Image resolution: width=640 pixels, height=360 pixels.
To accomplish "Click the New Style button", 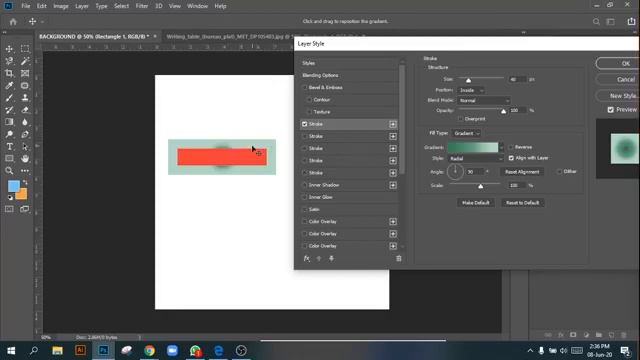I will point(618,96).
